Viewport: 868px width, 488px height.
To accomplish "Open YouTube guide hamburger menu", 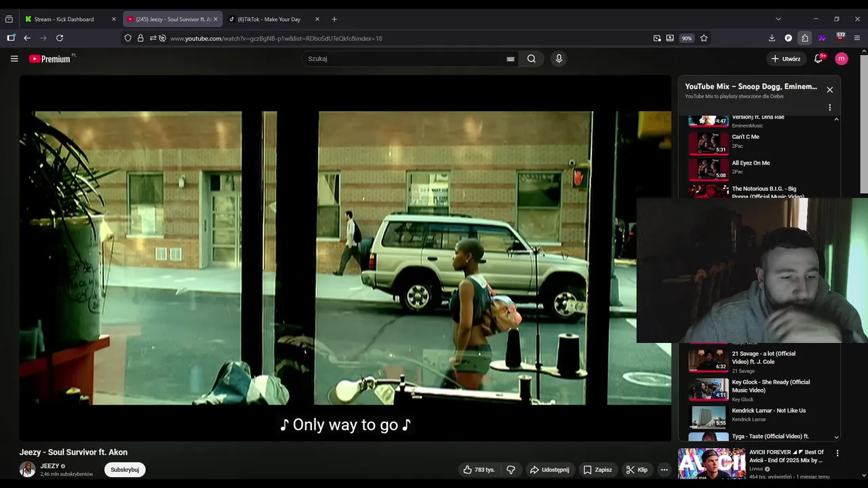I will pyautogui.click(x=14, y=59).
